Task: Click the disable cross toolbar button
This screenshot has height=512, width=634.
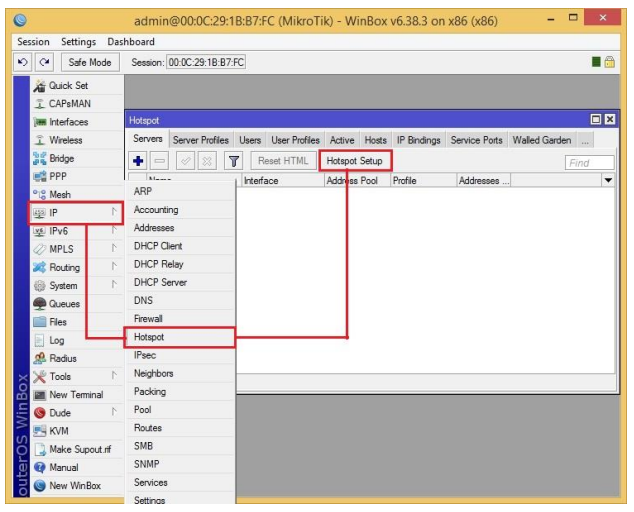Action: point(207,161)
